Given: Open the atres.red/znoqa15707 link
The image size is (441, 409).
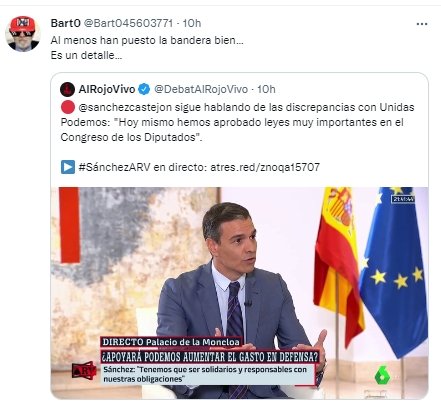Looking at the screenshot, I should (265, 167).
